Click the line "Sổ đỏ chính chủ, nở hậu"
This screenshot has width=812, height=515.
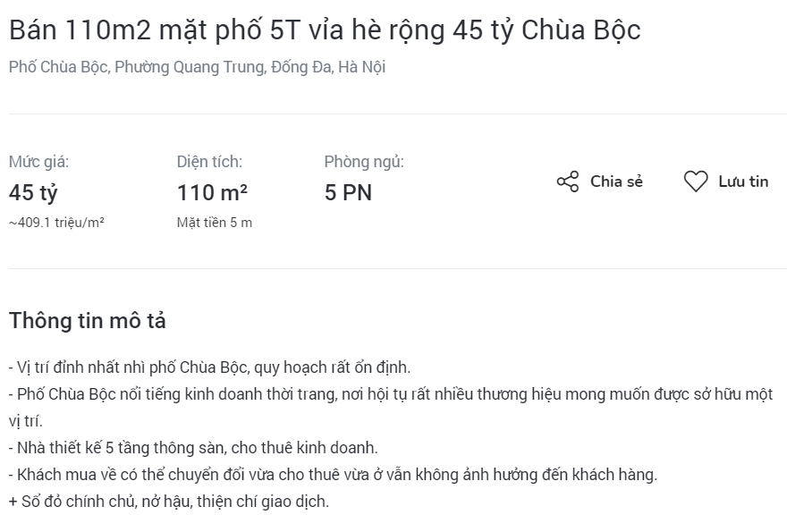click(x=169, y=502)
